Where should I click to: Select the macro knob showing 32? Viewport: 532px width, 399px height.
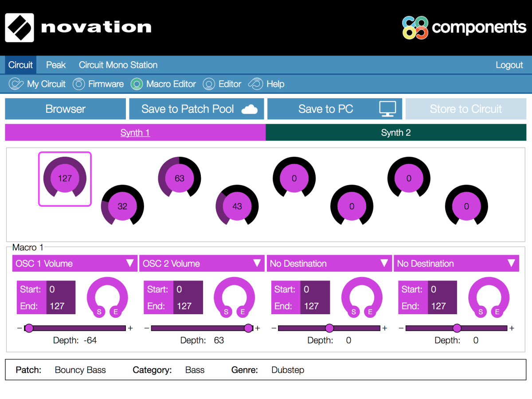[122, 206]
